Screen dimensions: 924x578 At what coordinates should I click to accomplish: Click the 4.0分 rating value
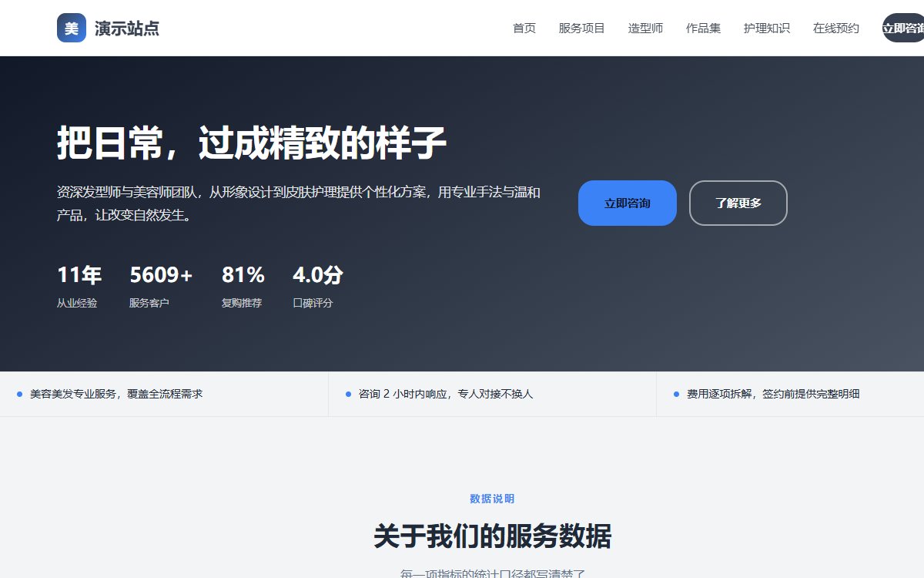[x=318, y=275]
